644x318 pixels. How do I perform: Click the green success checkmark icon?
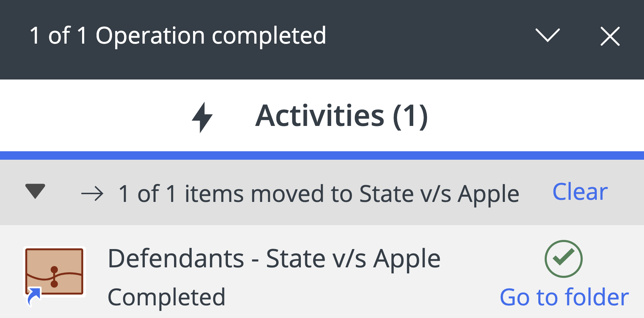pos(563,259)
